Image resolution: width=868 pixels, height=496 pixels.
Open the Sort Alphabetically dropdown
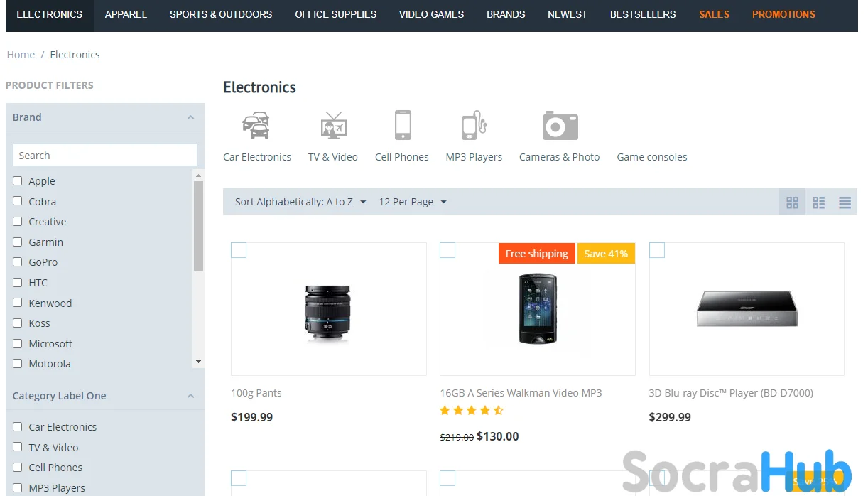300,202
